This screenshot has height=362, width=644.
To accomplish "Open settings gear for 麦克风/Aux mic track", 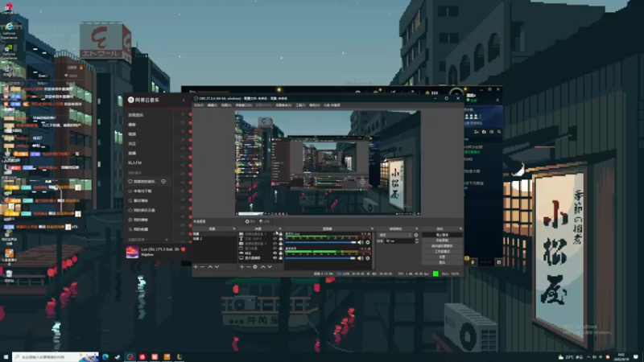I will (x=368, y=243).
